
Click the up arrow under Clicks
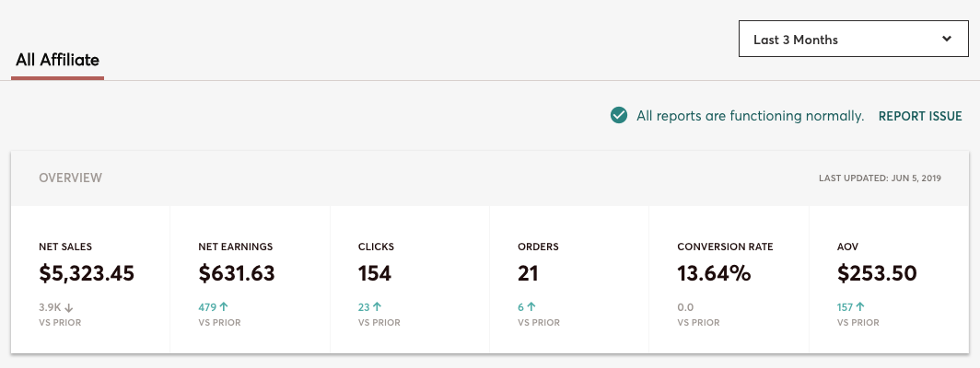[378, 307]
